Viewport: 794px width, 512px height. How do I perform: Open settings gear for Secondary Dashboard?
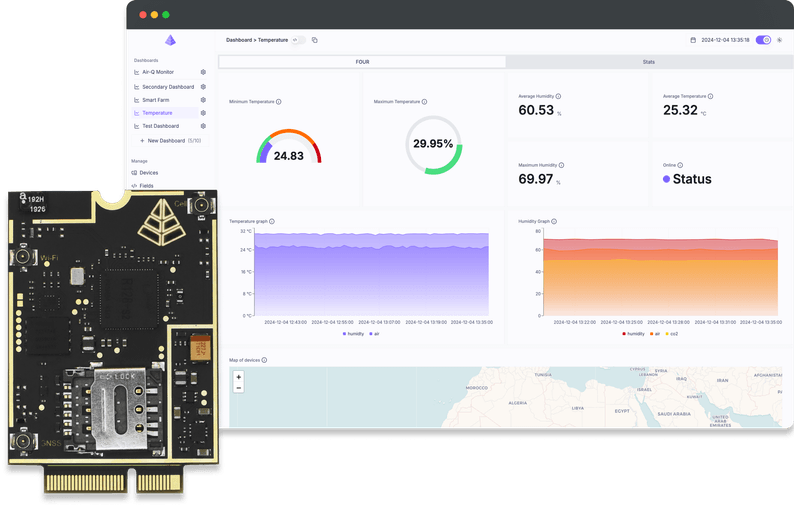203,87
